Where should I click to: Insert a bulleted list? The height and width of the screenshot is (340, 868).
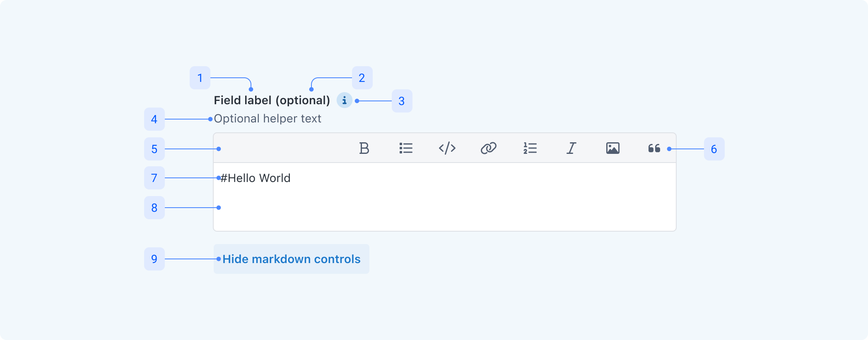point(406,148)
